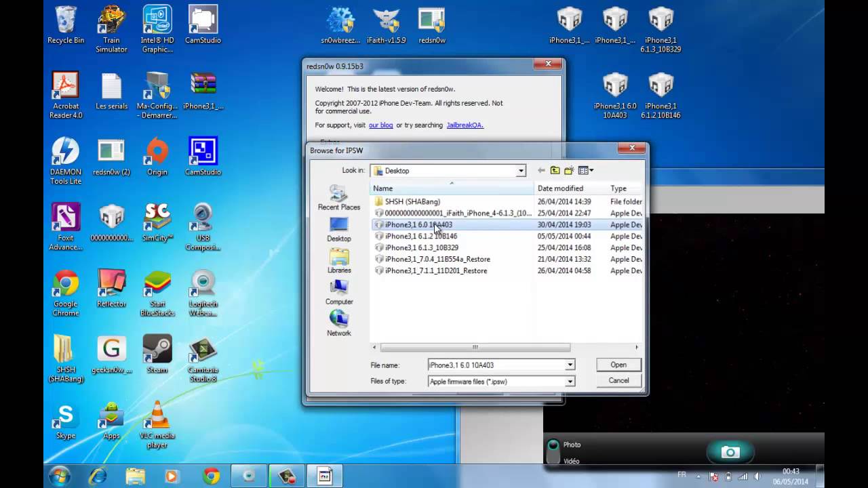Select the Google Chrome desktop shortcut
The height and width of the screenshot is (488, 868).
tap(66, 293)
